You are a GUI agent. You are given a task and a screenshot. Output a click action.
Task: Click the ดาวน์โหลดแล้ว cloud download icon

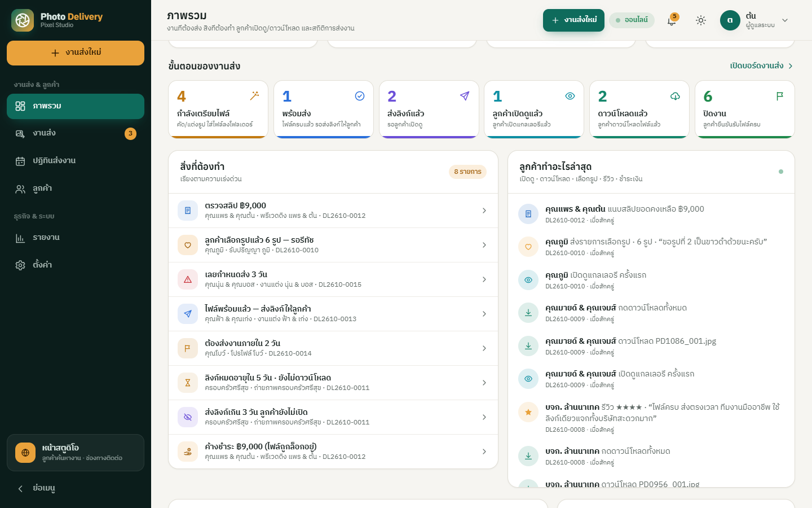[x=675, y=96]
